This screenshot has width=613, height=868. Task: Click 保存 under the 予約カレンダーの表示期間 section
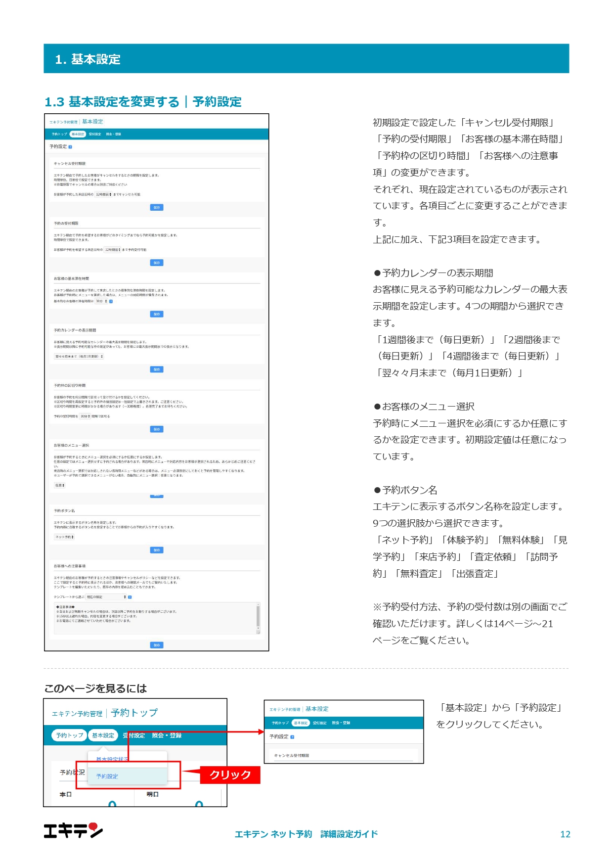pos(157,369)
